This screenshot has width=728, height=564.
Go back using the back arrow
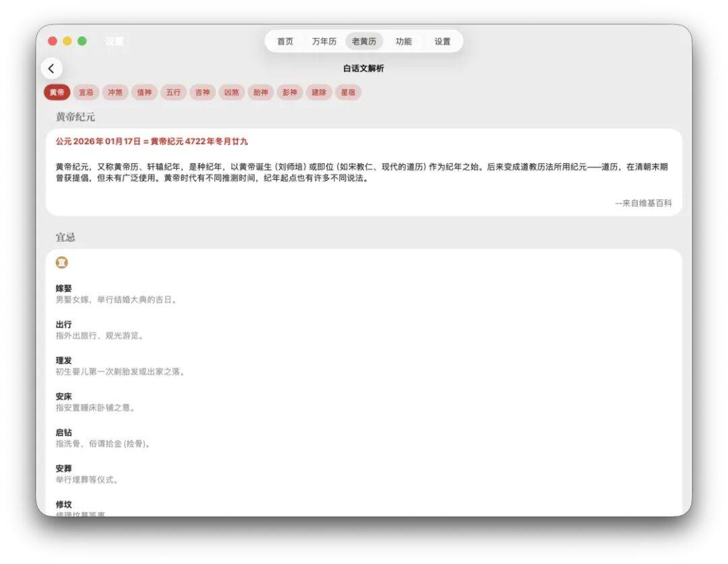tap(52, 68)
